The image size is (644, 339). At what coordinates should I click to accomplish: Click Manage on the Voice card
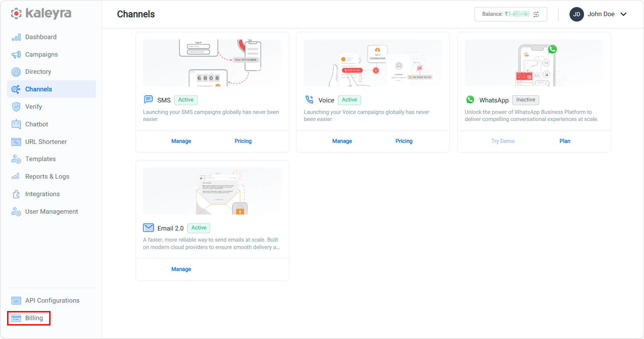(x=342, y=141)
